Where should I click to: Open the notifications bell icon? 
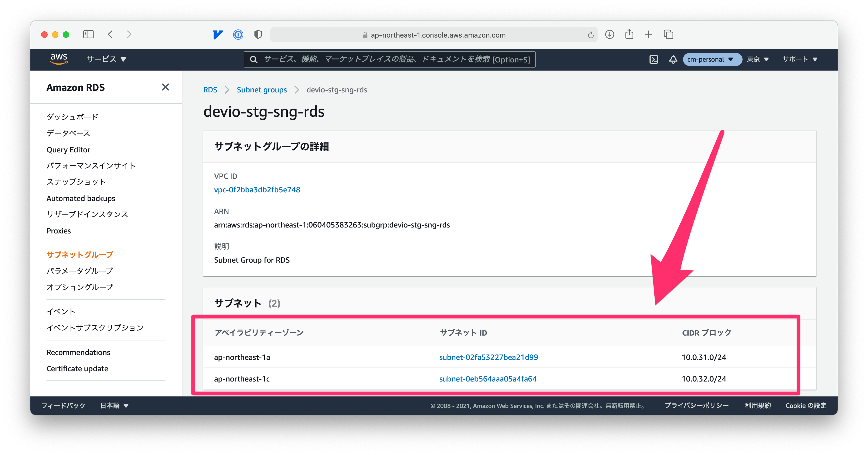pos(672,59)
